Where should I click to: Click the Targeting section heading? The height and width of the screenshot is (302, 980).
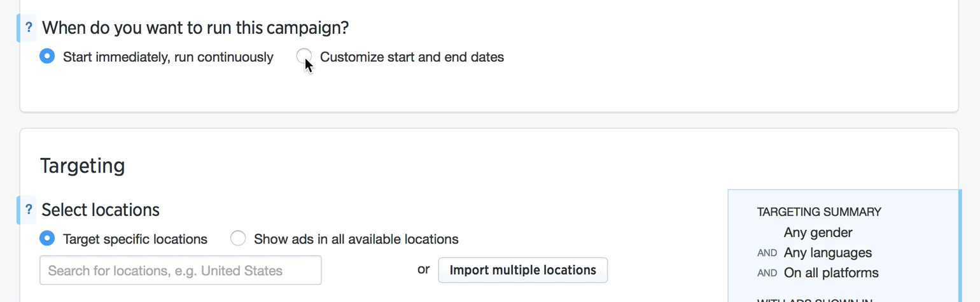click(83, 166)
